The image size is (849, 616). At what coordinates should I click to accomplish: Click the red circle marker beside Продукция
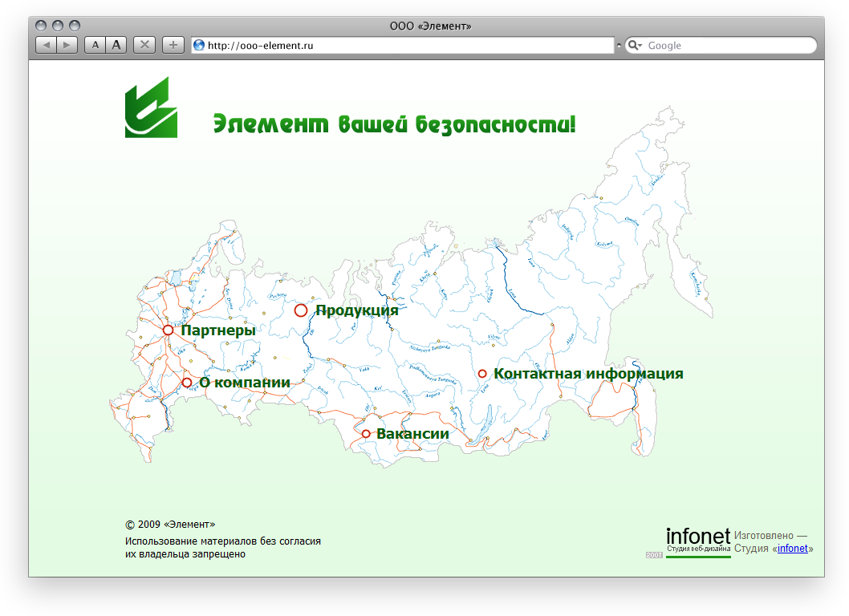point(301,310)
